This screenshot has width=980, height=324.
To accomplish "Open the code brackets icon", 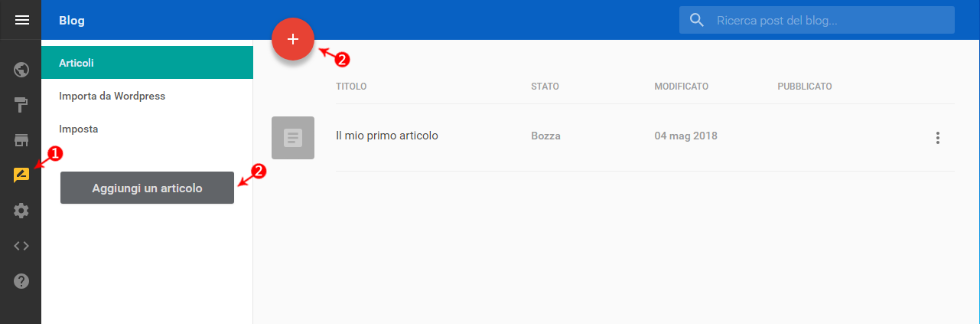I will (21, 246).
